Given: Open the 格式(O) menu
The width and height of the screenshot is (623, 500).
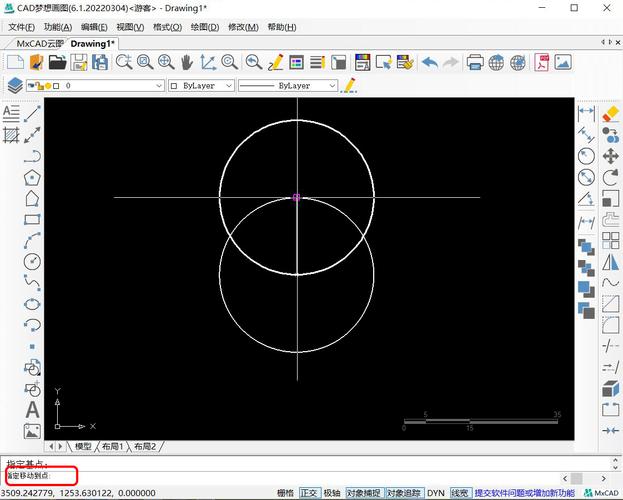Looking at the screenshot, I should pyautogui.click(x=167, y=27).
